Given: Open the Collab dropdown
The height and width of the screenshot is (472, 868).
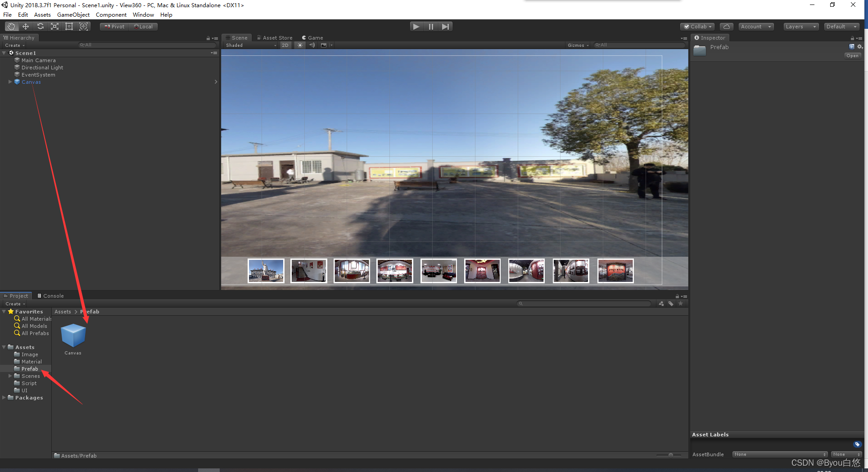Looking at the screenshot, I should (697, 27).
